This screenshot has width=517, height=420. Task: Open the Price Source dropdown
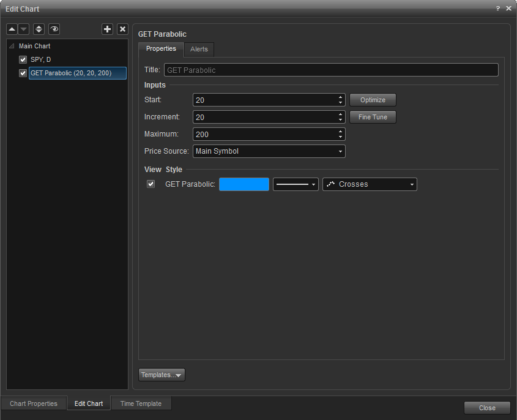pos(269,151)
